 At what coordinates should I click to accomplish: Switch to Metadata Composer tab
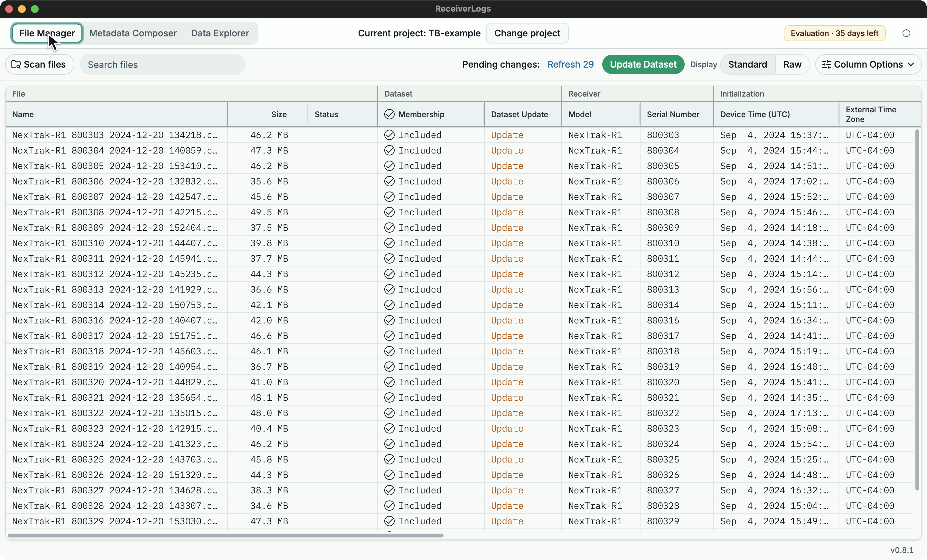tap(133, 33)
